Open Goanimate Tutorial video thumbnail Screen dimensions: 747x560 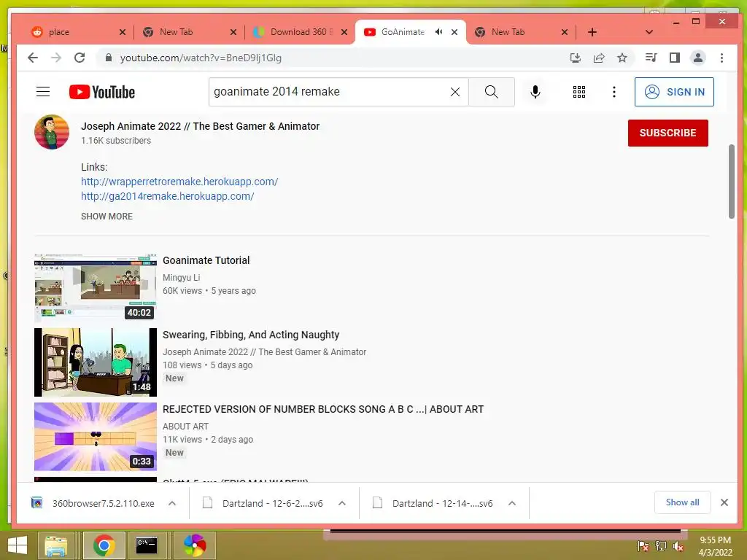click(x=96, y=287)
